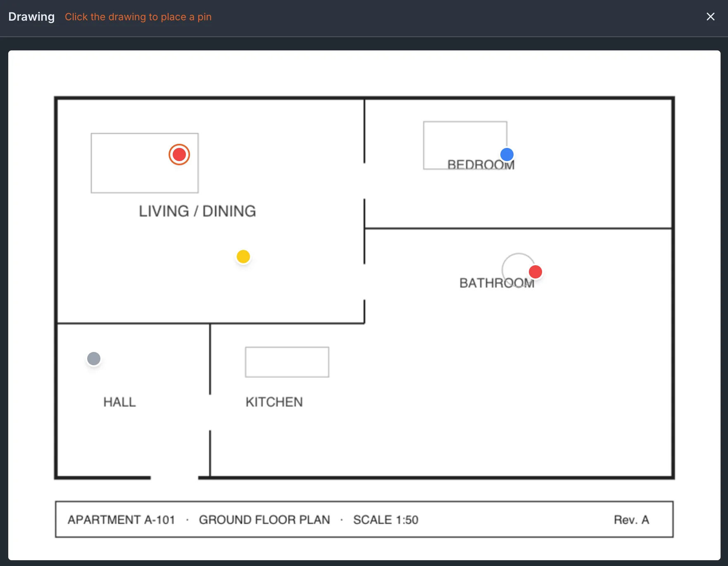Click the 'SCALE 1:50' text
728x566 pixels.
[x=385, y=520]
